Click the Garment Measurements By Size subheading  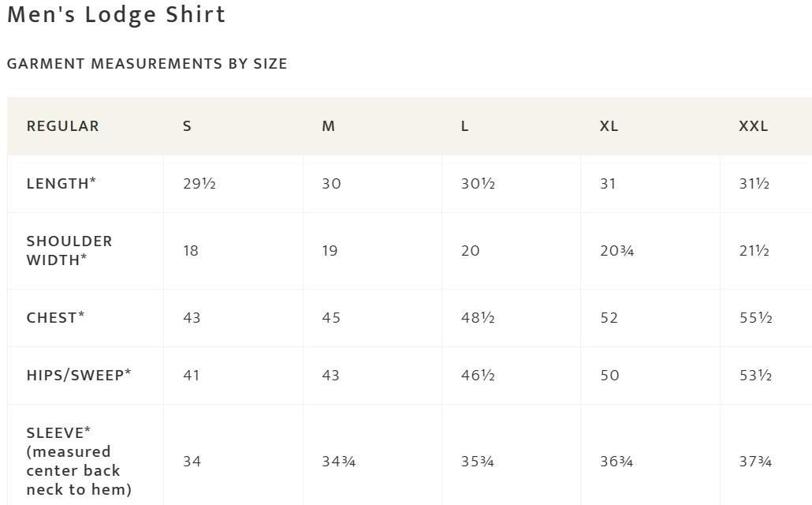147,64
